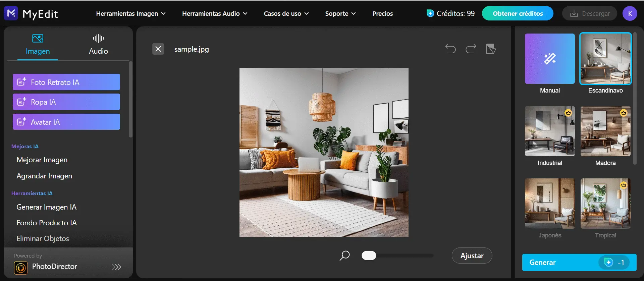Click the credits shield icon
Image resolution: width=644 pixels, height=281 pixels.
(x=430, y=13)
